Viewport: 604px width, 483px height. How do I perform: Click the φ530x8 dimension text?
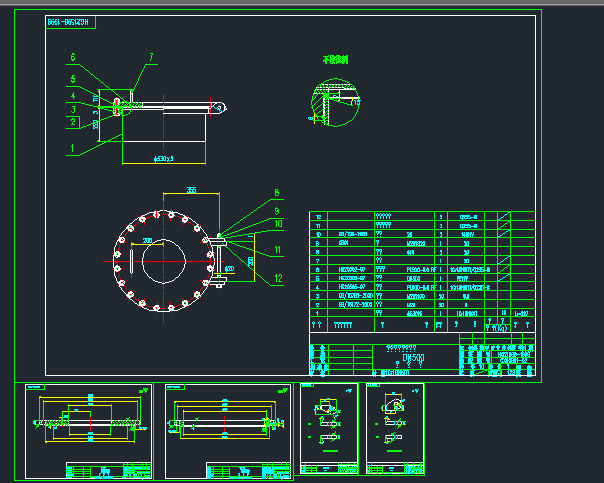click(163, 158)
